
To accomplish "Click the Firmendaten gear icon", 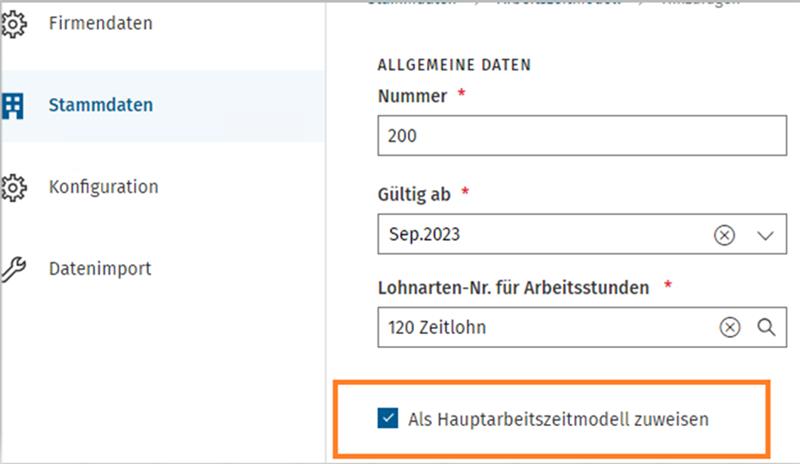I will click(x=13, y=23).
